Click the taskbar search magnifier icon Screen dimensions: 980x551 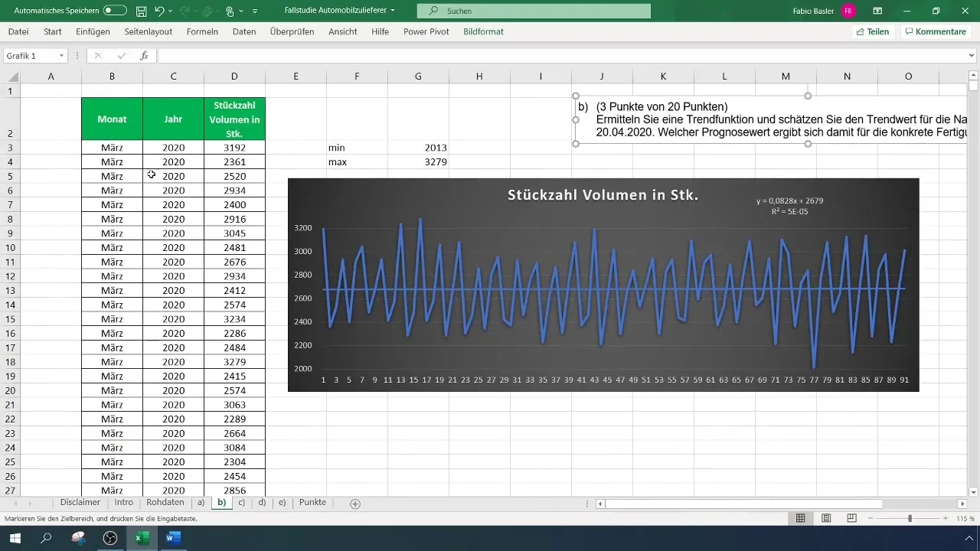(x=47, y=538)
